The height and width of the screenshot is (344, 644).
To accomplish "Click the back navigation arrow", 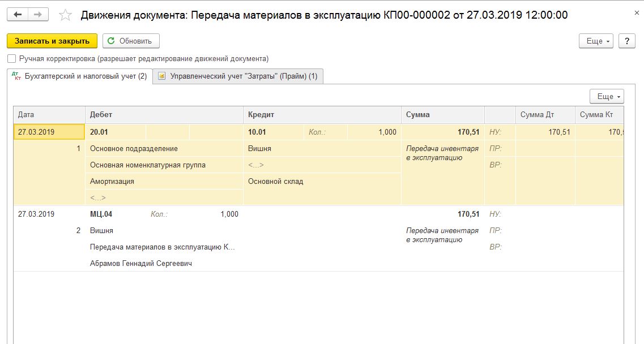I will click(18, 15).
